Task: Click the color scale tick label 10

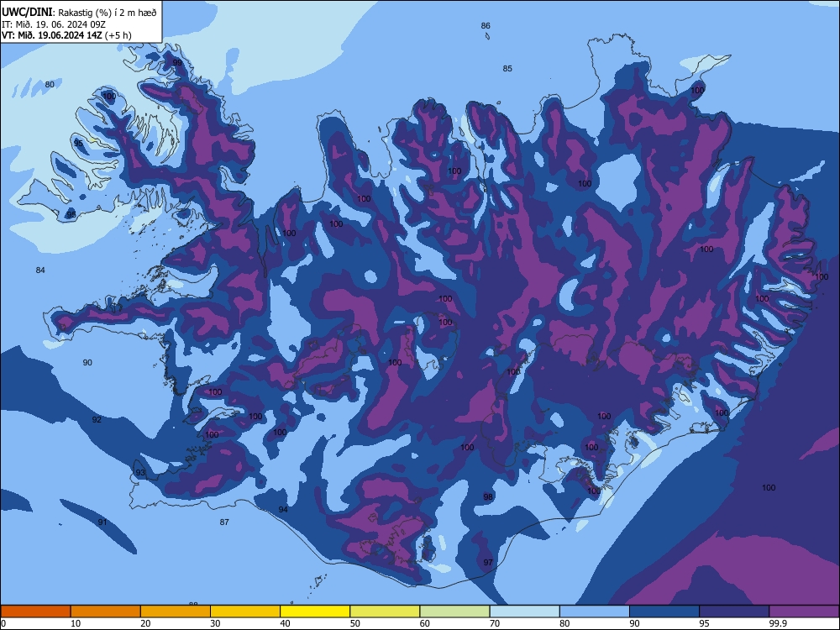Action: 76,623
